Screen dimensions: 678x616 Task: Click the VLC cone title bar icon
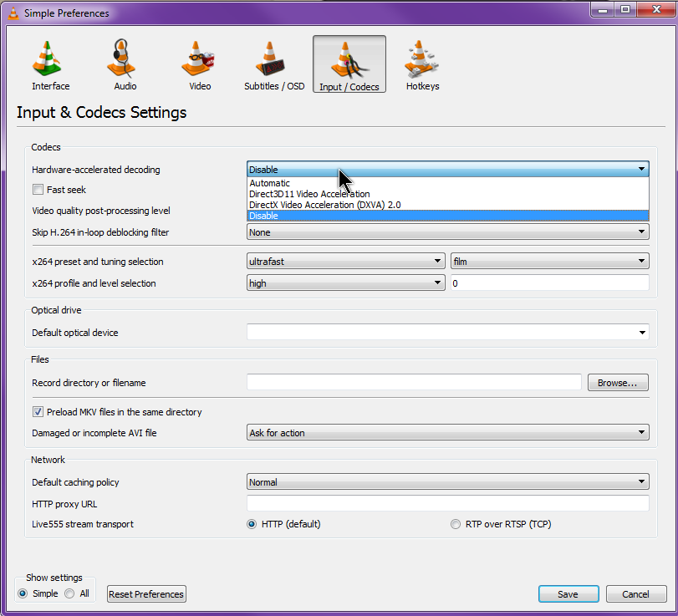pos(13,13)
